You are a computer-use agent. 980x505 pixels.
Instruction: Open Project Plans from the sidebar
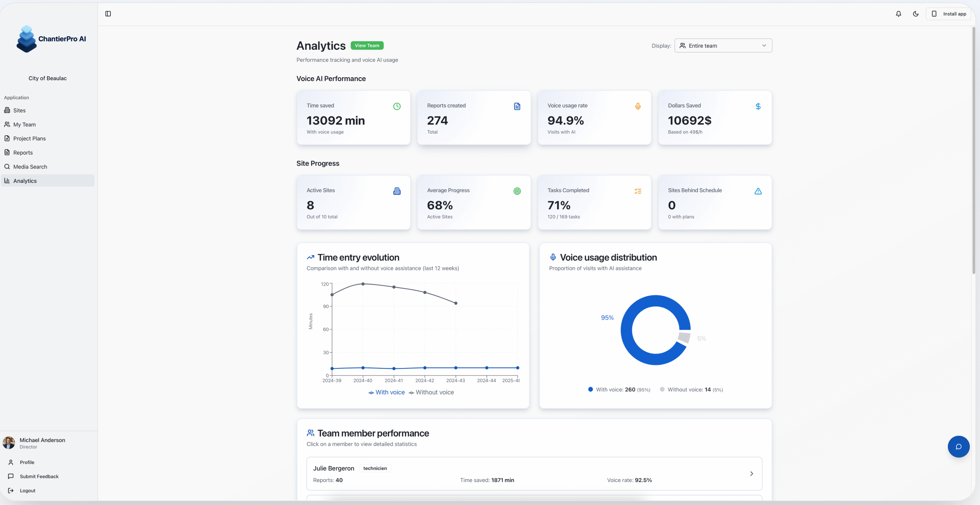[x=29, y=138]
